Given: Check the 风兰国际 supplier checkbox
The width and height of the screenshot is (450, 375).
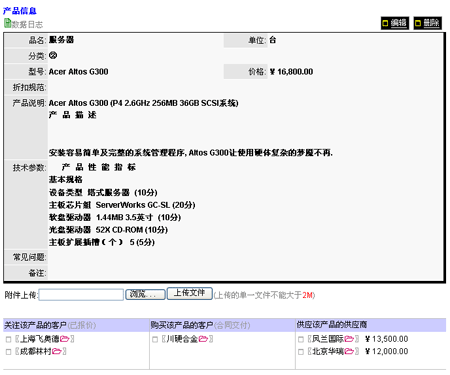Looking at the screenshot, I should click(x=301, y=339).
